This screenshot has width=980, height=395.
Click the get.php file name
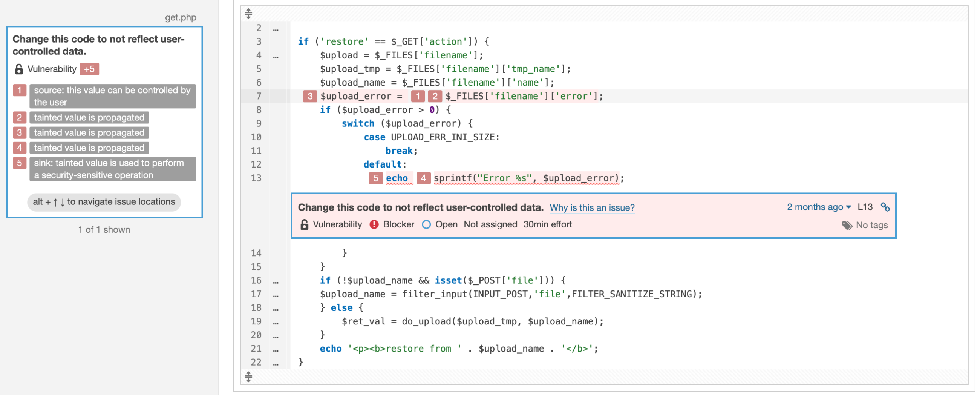point(180,17)
